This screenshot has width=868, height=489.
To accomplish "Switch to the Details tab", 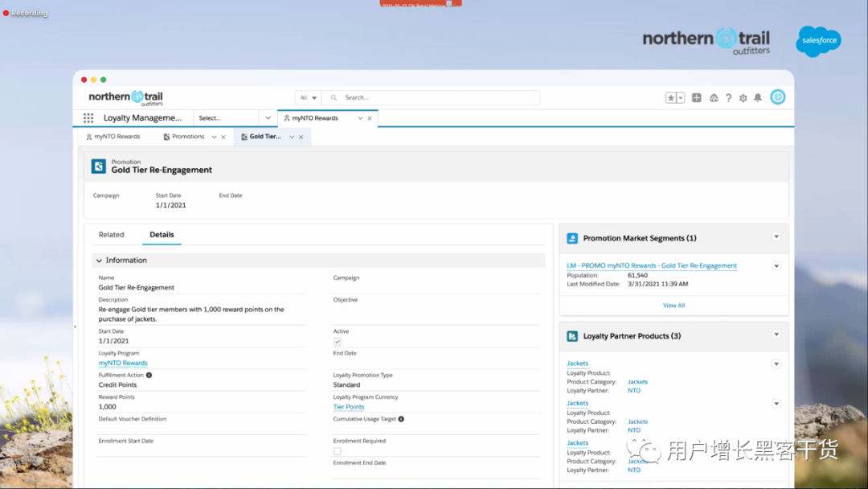I will [x=162, y=235].
